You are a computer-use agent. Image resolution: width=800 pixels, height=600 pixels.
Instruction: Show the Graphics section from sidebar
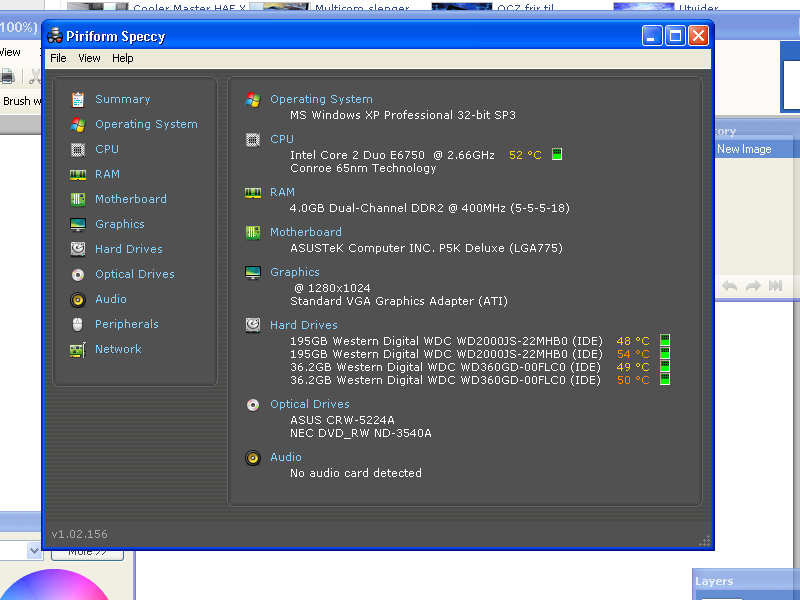point(120,224)
